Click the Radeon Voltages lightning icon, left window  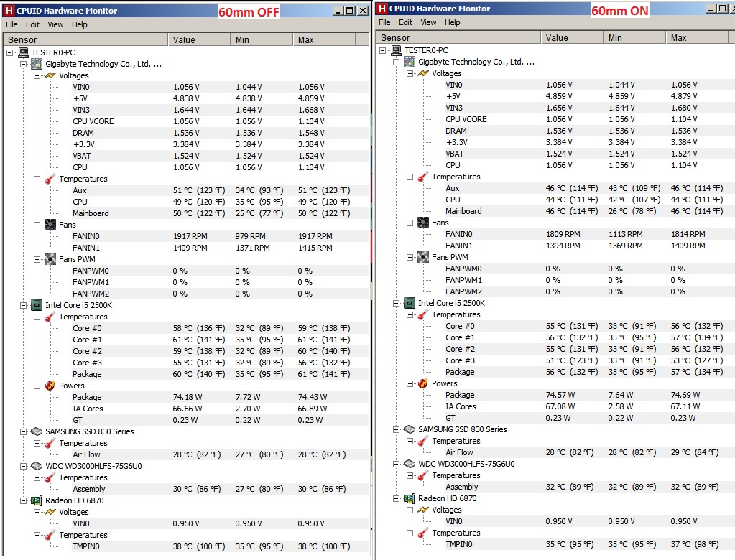tap(50, 512)
